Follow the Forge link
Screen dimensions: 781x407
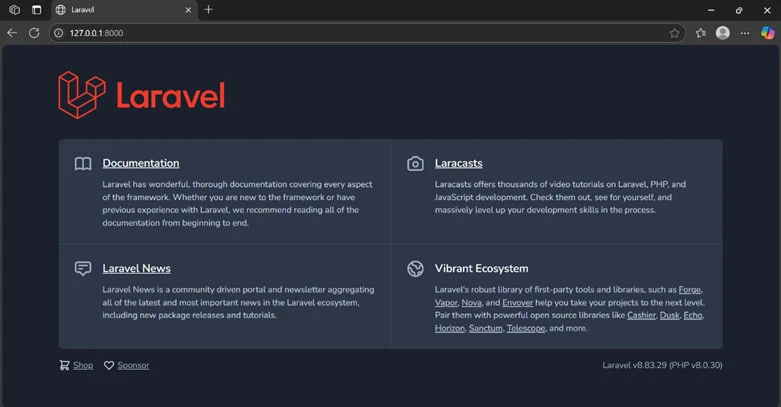(690, 290)
